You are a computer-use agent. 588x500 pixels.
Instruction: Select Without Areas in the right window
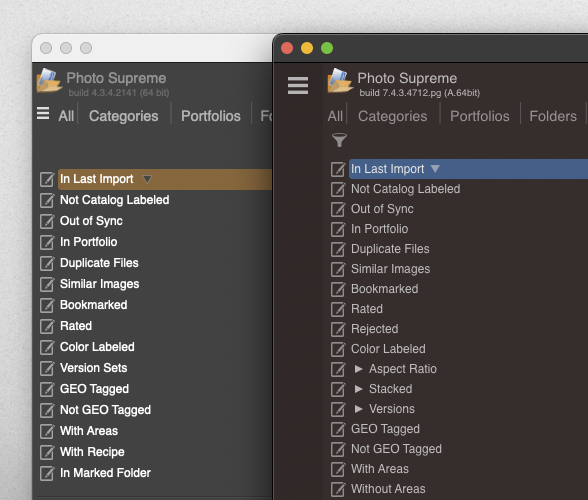(x=388, y=489)
